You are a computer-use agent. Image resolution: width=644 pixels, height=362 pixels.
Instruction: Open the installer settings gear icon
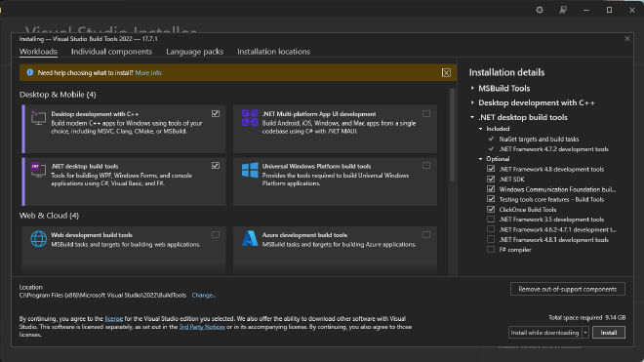(x=540, y=10)
